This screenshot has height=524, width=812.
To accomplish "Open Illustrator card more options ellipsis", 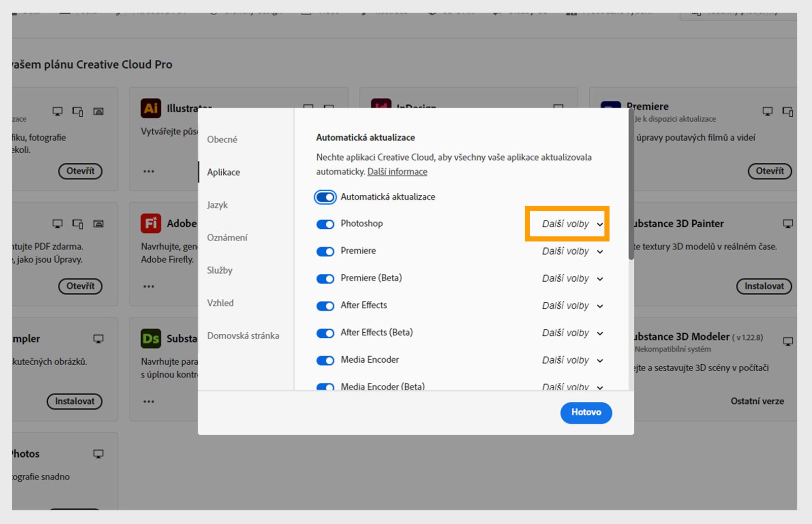I will (x=149, y=171).
